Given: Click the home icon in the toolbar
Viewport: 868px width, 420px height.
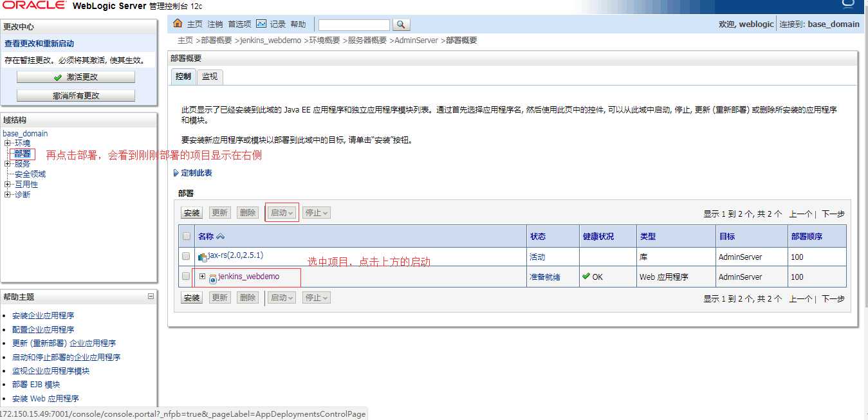Looking at the screenshot, I should [x=178, y=24].
